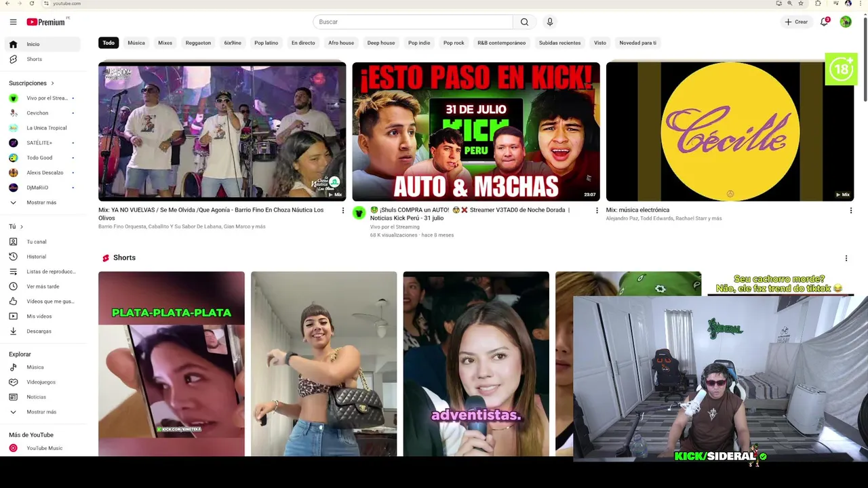This screenshot has width=868, height=488.
Task: Click the Crear button
Action: click(x=796, y=22)
